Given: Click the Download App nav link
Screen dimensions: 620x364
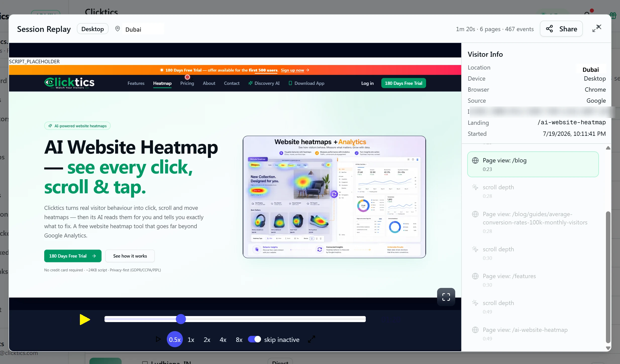Looking at the screenshot, I should tap(306, 83).
